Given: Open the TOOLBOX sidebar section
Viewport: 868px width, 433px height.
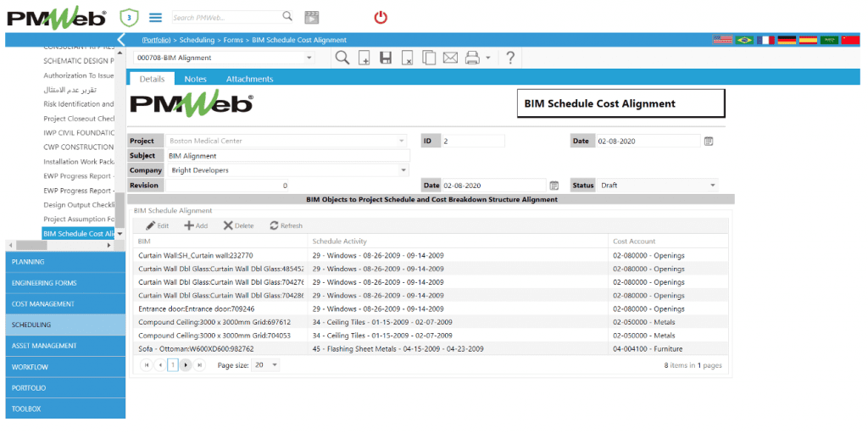Looking at the screenshot, I should pyautogui.click(x=66, y=408).
